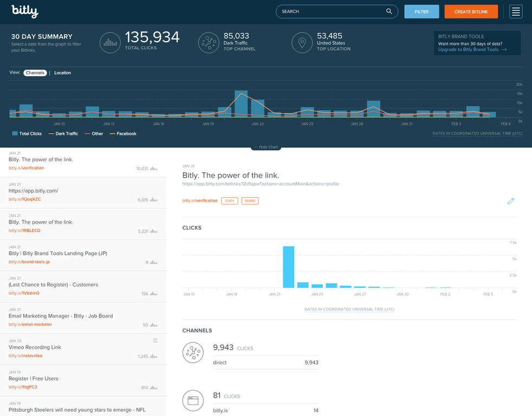
Task: Toggle Dark Traffic legend series
Action: pyautogui.click(x=63, y=134)
